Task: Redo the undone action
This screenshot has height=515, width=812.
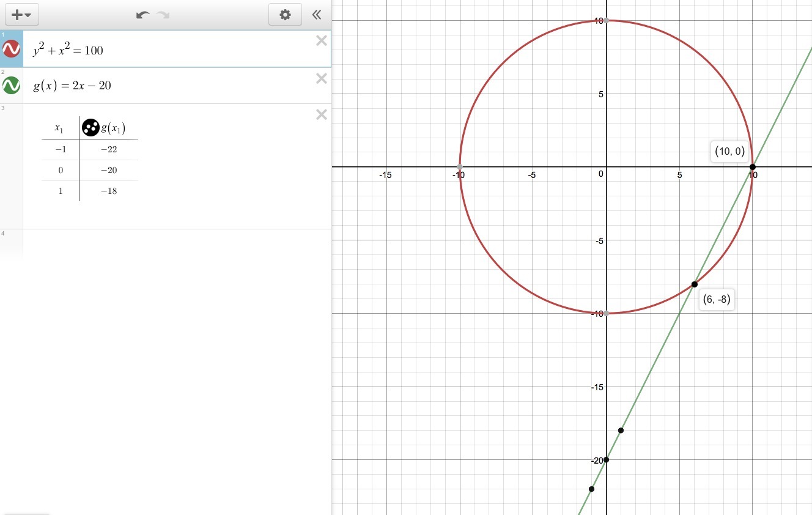Action: 163,15
